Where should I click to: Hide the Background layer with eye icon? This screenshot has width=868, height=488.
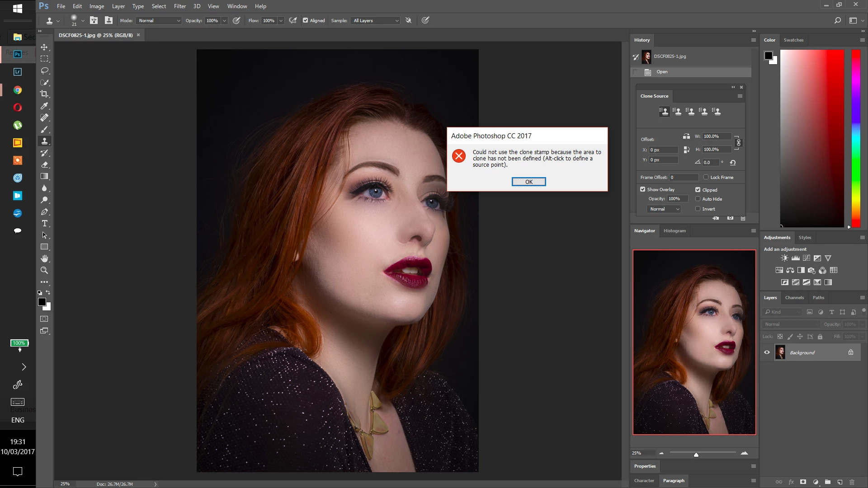point(767,352)
